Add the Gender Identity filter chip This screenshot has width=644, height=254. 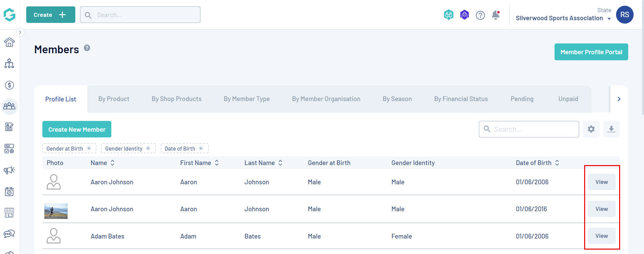128,149
